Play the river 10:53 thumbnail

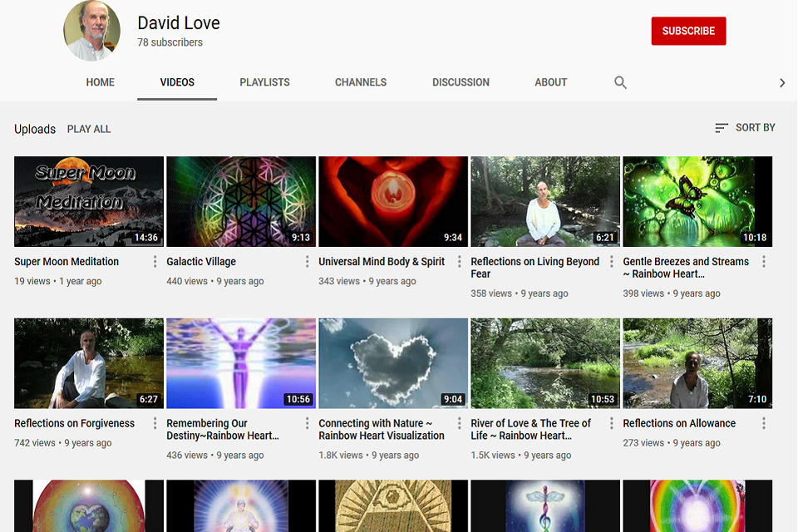545,363
